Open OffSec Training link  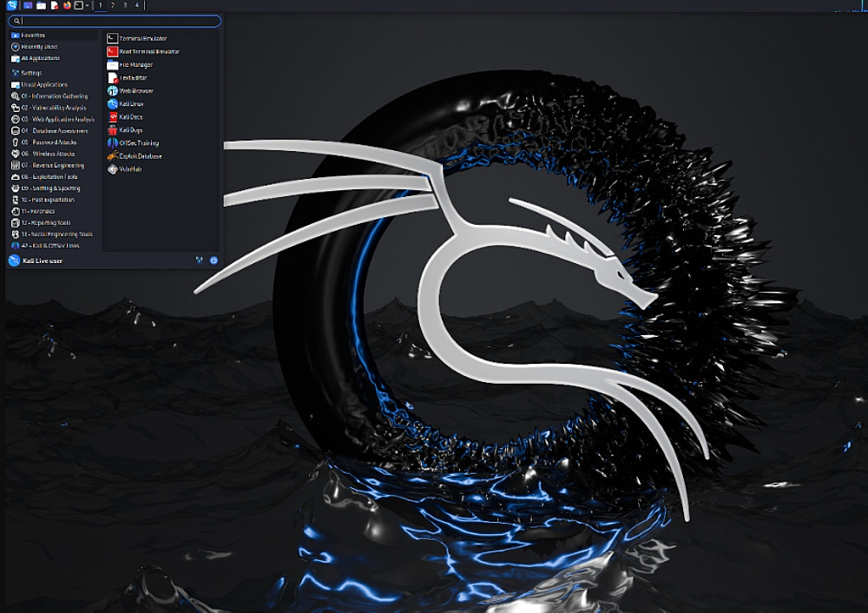click(161, 143)
